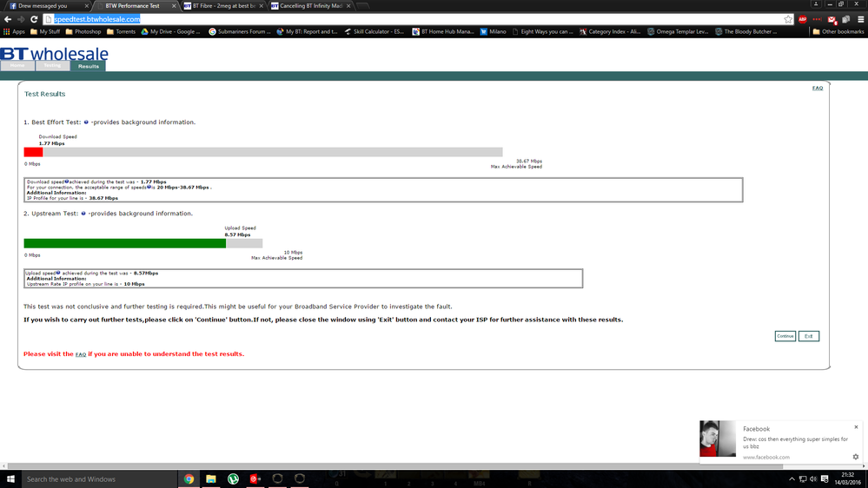Image resolution: width=868 pixels, height=488 pixels.
Task: Click the info icon beside Upstream Test
Action: pos(83,214)
